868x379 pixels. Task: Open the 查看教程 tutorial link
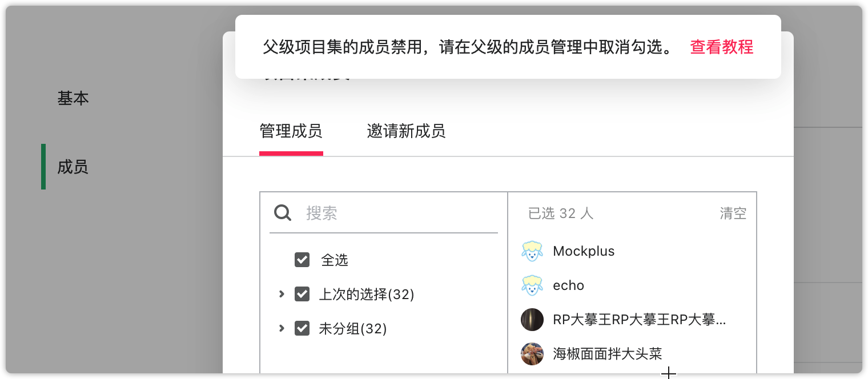[722, 47]
